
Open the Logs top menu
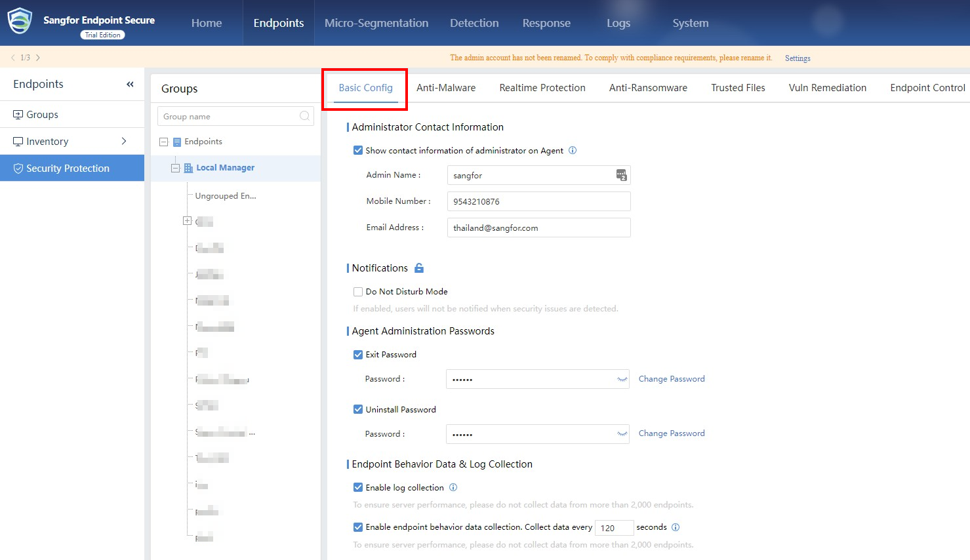click(x=618, y=23)
